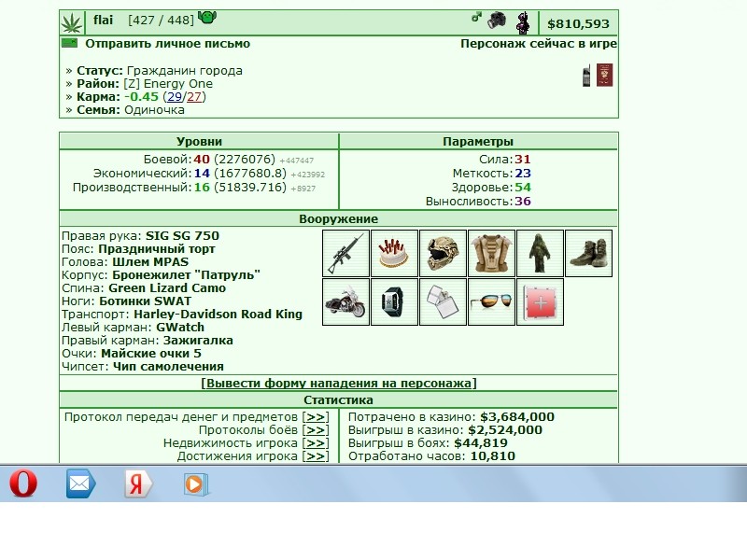Open the Green Lizard Camo suit icon
This screenshot has width=747, height=560.
click(541, 253)
